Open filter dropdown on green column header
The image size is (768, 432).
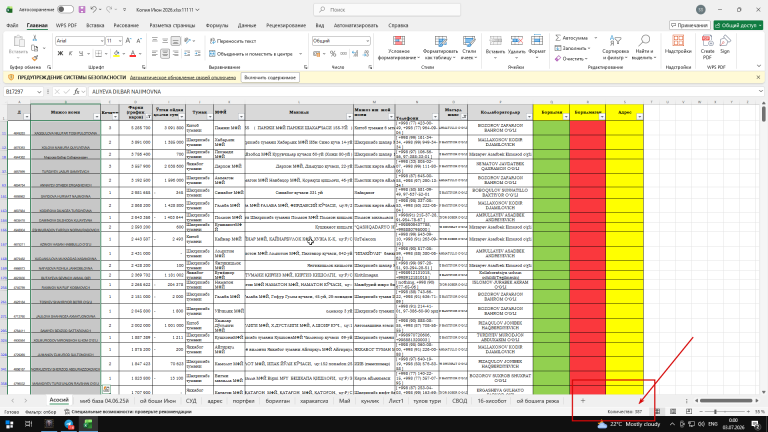coord(566,117)
